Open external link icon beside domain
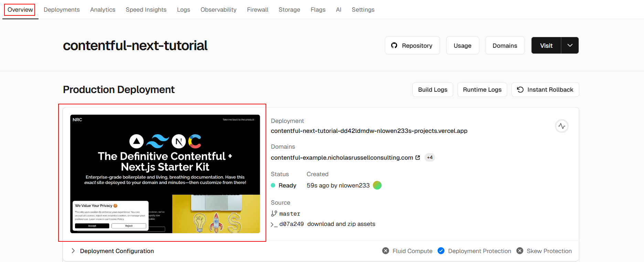The height and width of the screenshot is (262, 644). 418,158
